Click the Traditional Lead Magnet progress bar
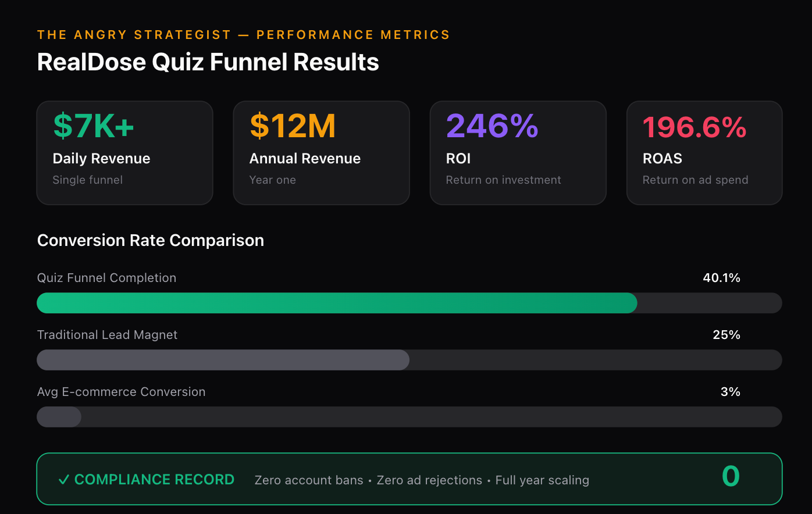 click(x=409, y=360)
